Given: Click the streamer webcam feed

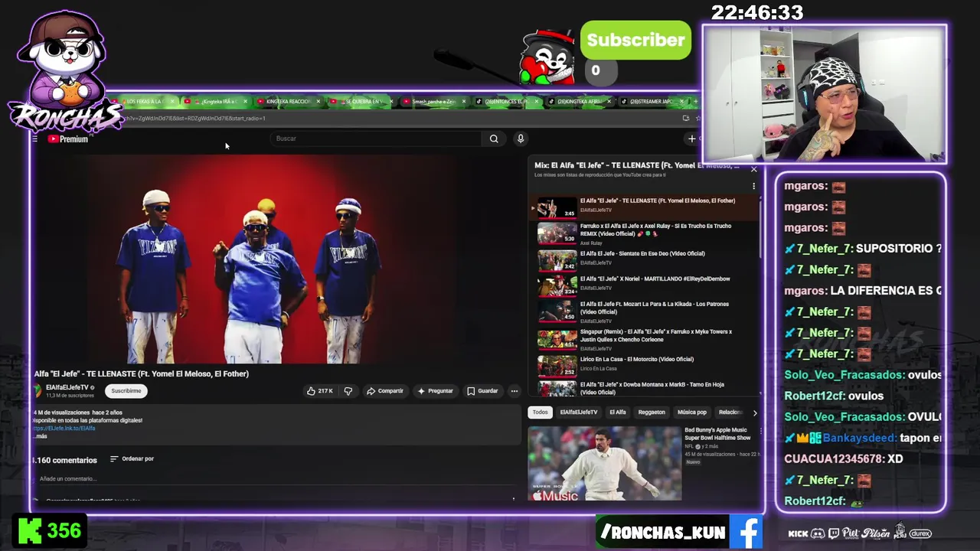Looking at the screenshot, I should [x=825, y=94].
